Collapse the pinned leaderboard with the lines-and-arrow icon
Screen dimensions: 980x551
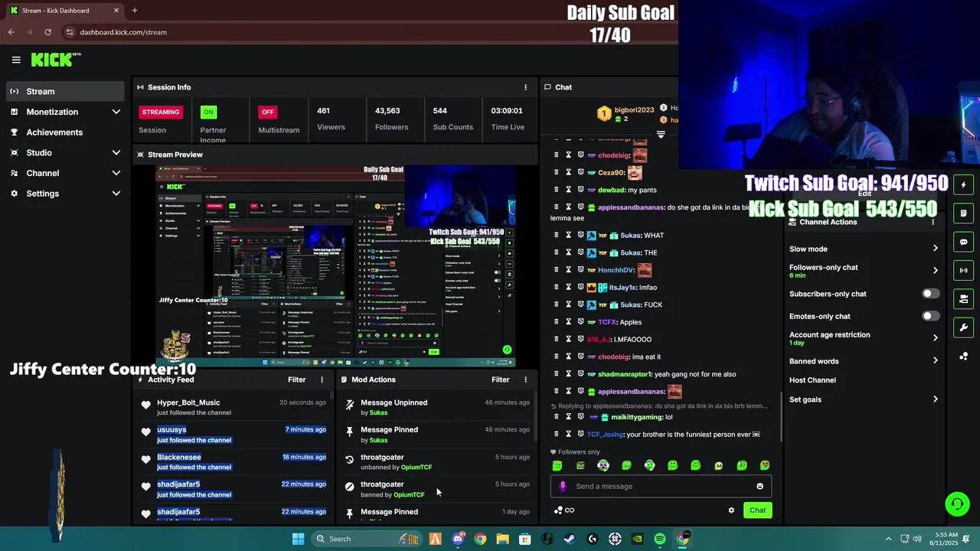661,134
